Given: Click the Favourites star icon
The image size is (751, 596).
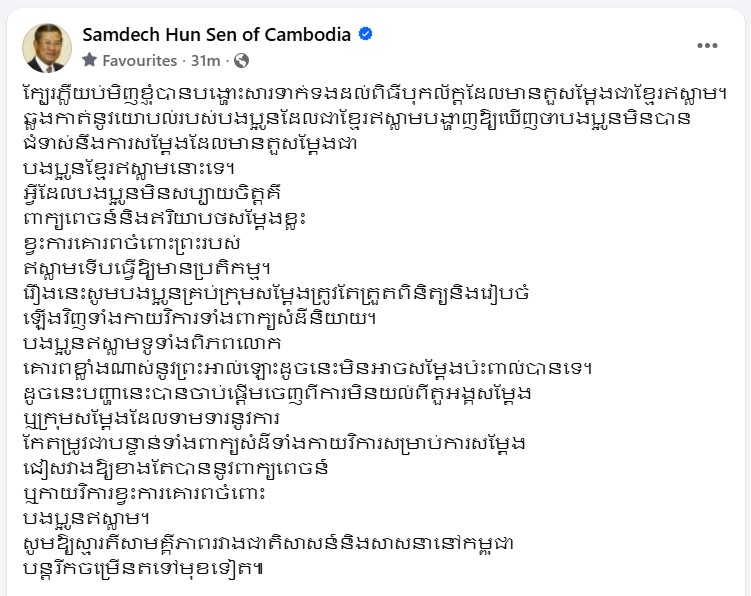Looking at the screenshot, I should coord(90,61).
